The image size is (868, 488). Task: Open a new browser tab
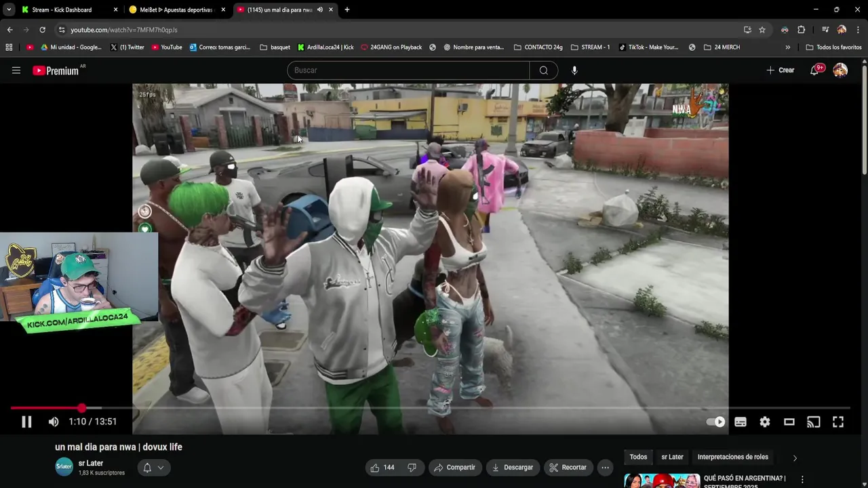347,9
